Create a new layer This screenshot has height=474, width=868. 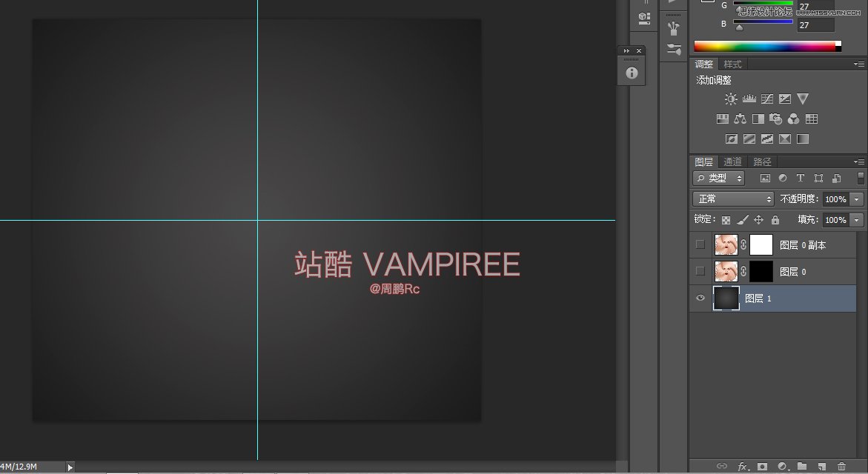(x=821, y=467)
